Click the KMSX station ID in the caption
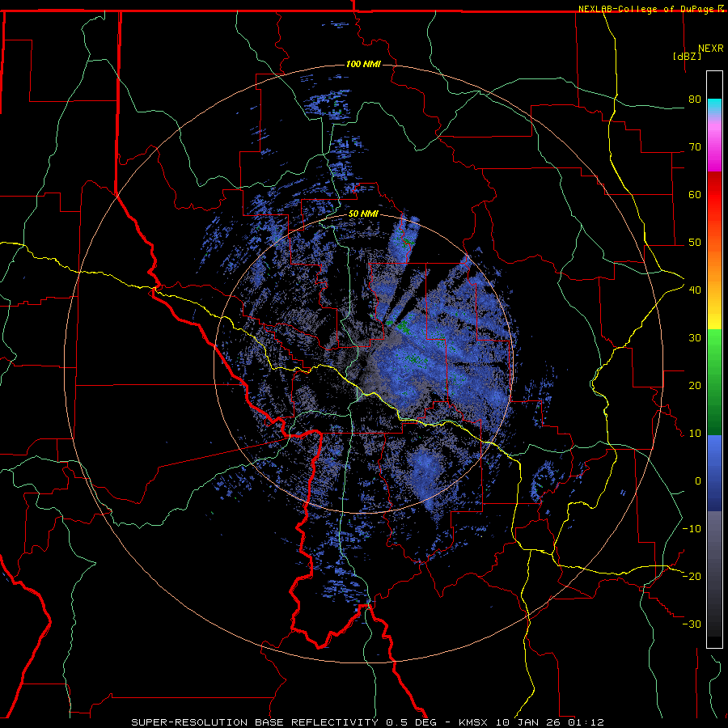The width and height of the screenshot is (728, 728). tap(475, 722)
